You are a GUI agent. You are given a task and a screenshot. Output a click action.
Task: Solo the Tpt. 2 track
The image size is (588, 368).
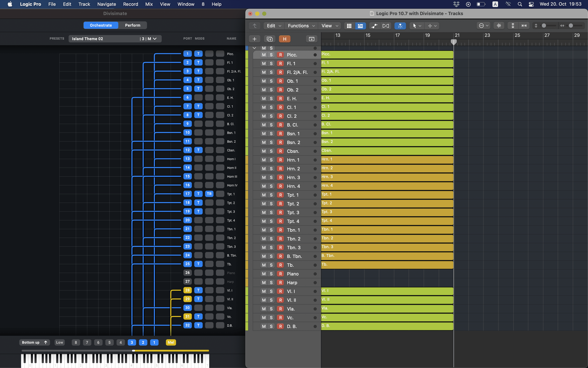pos(271,204)
